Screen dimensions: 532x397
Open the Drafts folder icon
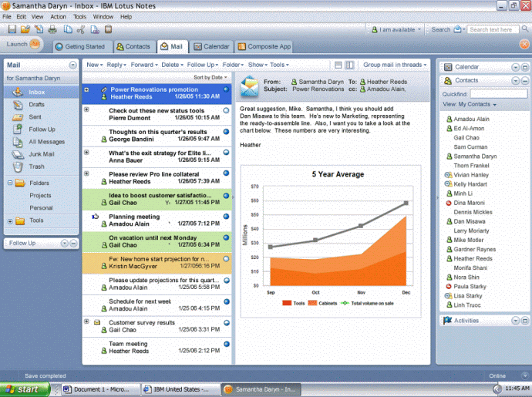click(x=18, y=105)
